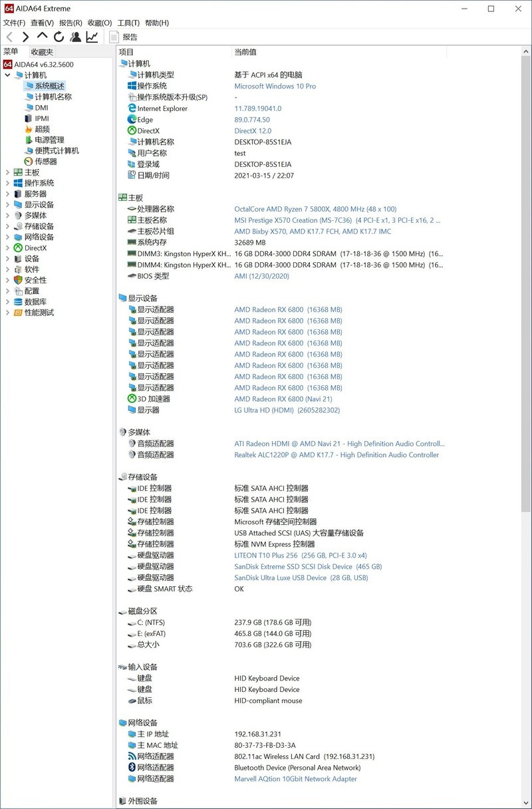Image resolution: width=532 pixels, height=809 pixels.
Task: Click the line chart icon in the toolbar
Action: coord(92,37)
